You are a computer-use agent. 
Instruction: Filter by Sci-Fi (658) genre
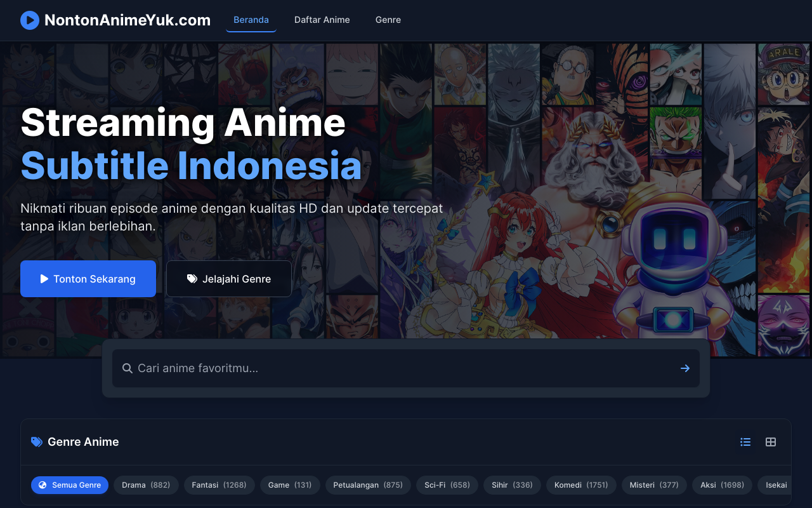pos(447,485)
